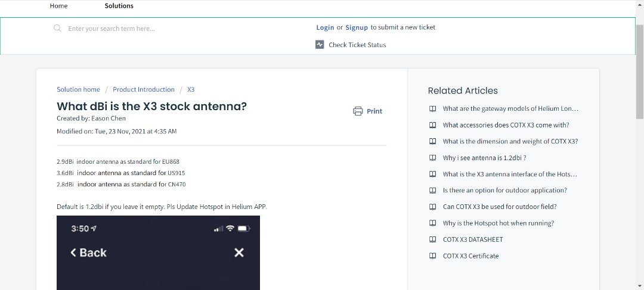Click the search magnifier icon
The image size is (644, 290).
coord(57,28)
